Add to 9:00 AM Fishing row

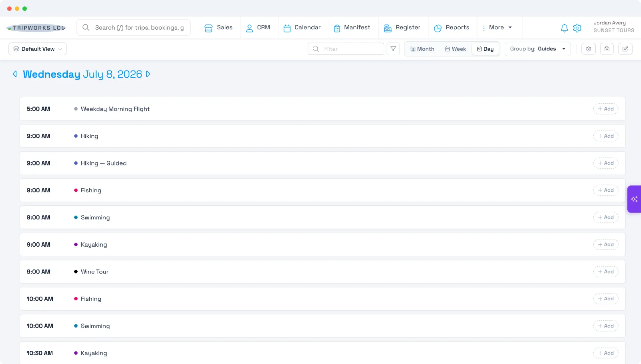click(606, 190)
